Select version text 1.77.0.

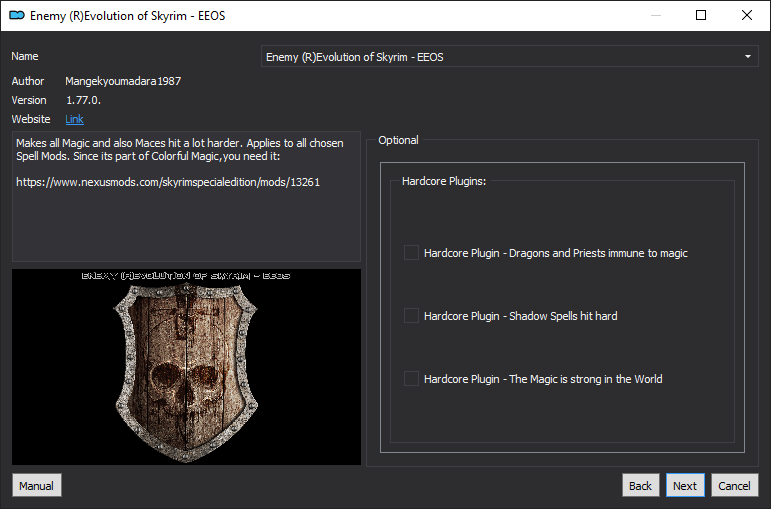[83, 100]
